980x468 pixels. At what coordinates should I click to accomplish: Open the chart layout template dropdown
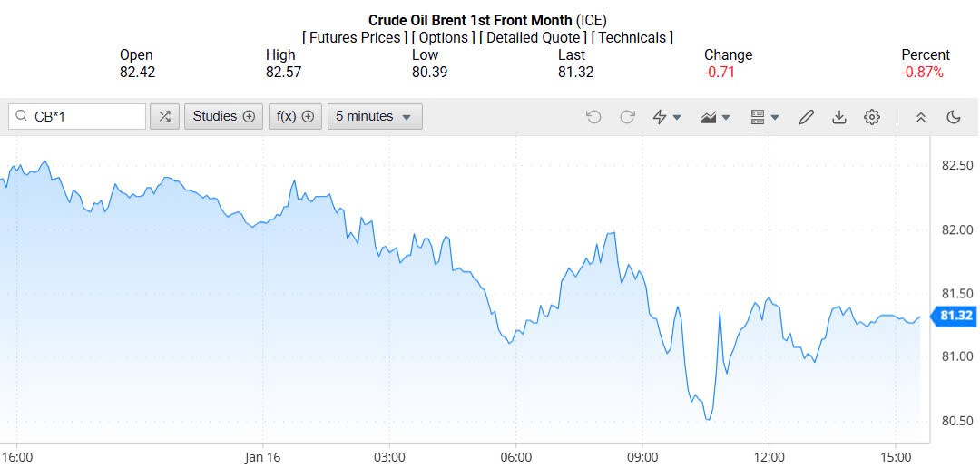coord(765,117)
